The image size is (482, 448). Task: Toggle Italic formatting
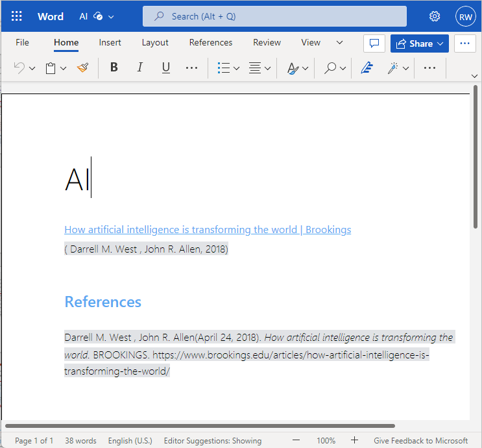[x=140, y=67]
